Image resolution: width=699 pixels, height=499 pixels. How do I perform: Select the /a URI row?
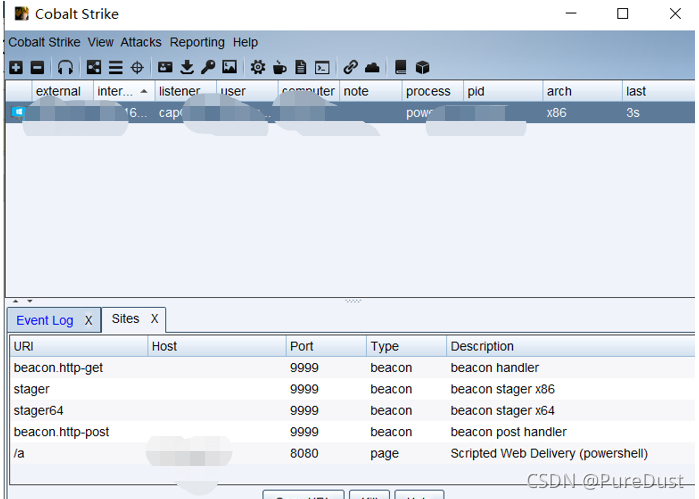(x=352, y=453)
